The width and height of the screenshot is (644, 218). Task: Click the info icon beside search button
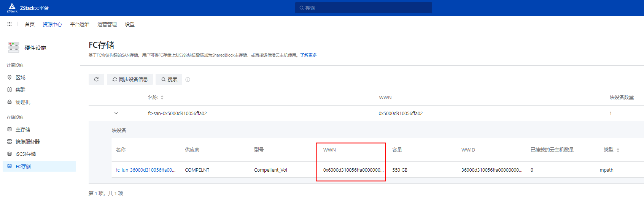tap(188, 80)
